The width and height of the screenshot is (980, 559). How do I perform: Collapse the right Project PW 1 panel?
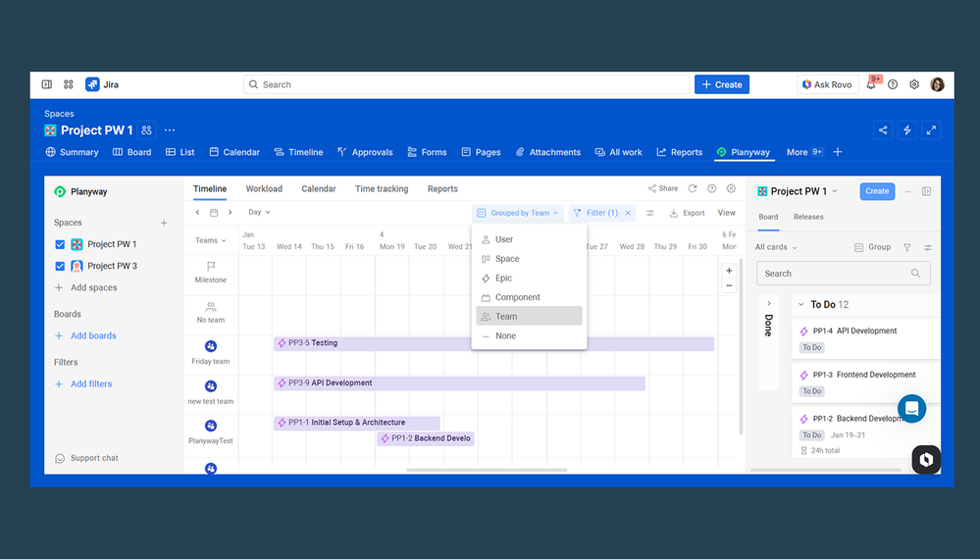926,191
